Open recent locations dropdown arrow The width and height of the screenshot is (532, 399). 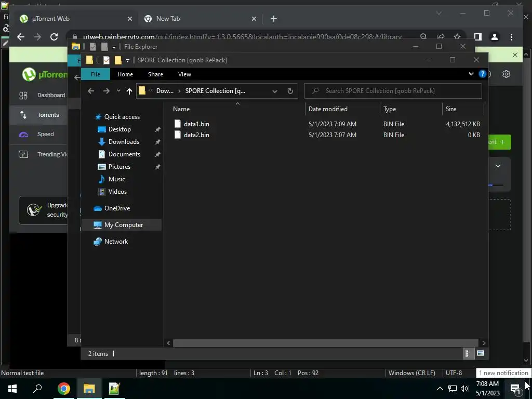click(118, 91)
